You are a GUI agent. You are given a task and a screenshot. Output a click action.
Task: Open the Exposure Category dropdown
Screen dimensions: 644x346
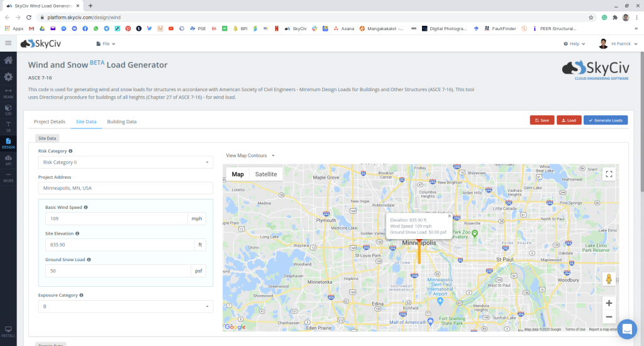[x=125, y=306]
